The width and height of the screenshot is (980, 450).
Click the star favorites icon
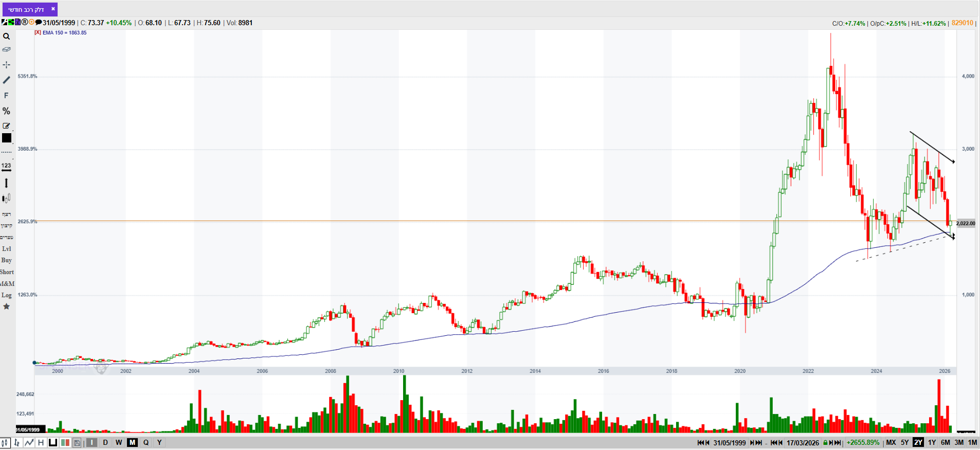[6, 307]
